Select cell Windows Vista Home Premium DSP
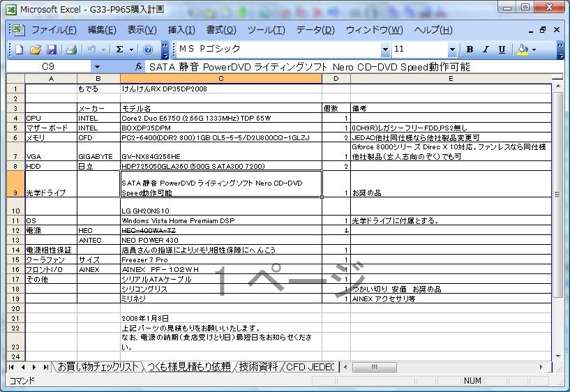 (x=221, y=220)
